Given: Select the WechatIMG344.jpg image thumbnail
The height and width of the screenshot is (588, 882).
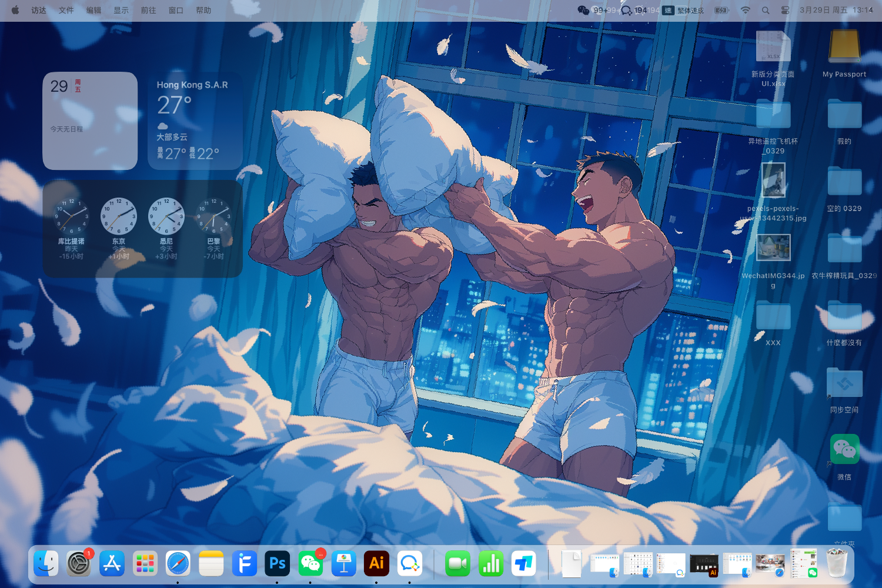Looking at the screenshot, I should [773, 248].
